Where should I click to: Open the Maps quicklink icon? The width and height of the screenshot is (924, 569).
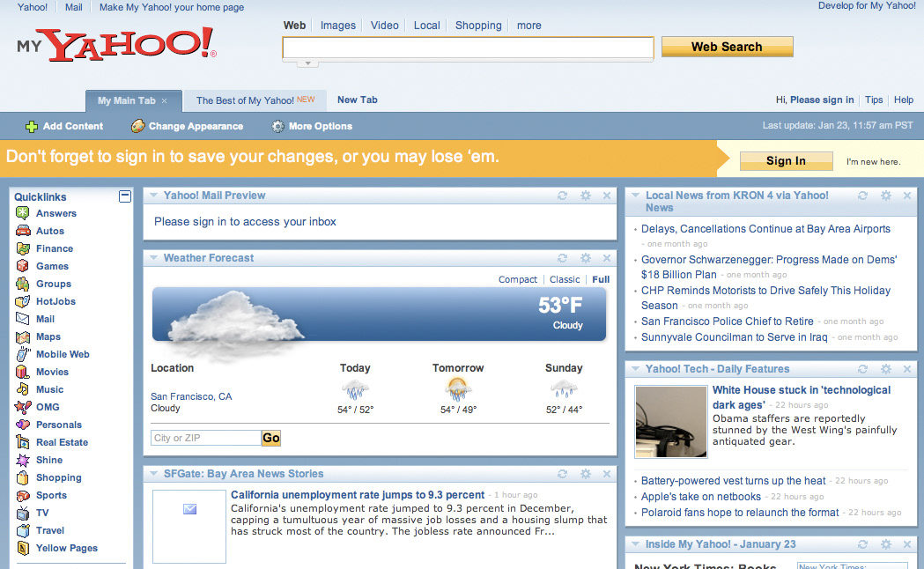[x=22, y=337]
